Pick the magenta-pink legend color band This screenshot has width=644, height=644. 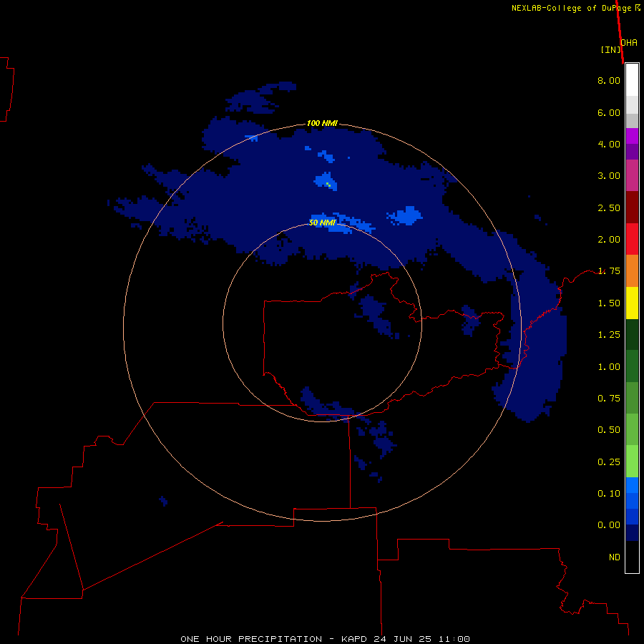pyautogui.click(x=632, y=175)
